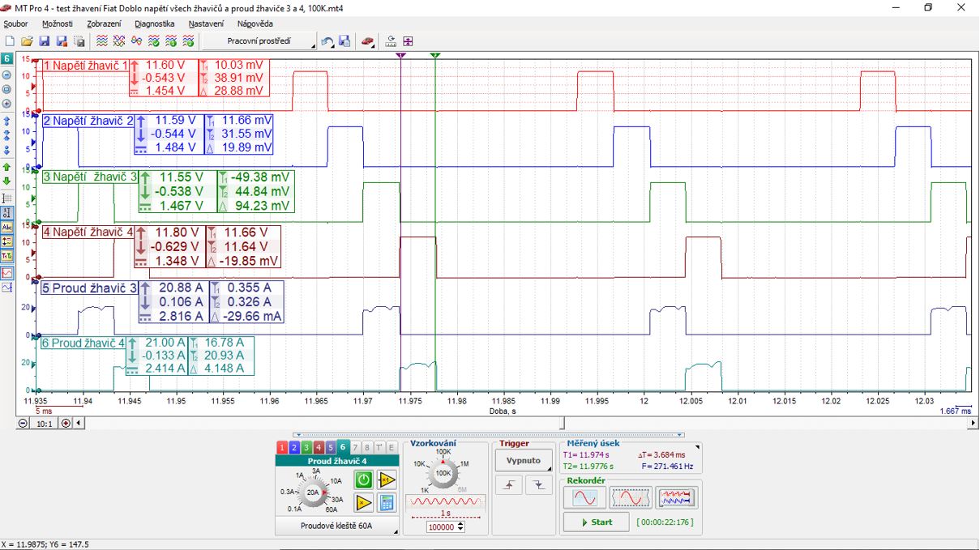Toggle the T1 T2 cursor values sidebar button
980x550 pixels.
pos(6,256)
